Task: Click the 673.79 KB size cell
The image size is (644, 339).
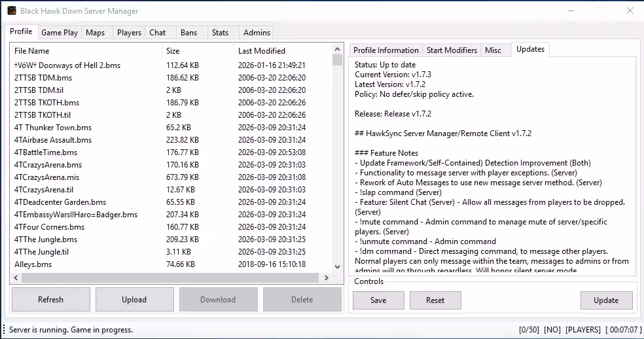Action: point(183,177)
